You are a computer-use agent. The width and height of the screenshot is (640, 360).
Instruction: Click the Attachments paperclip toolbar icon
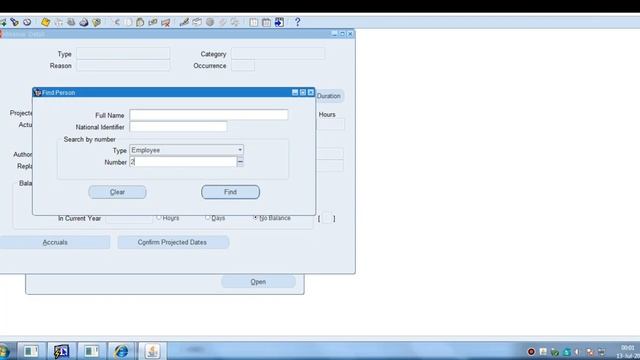pos(222,22)
